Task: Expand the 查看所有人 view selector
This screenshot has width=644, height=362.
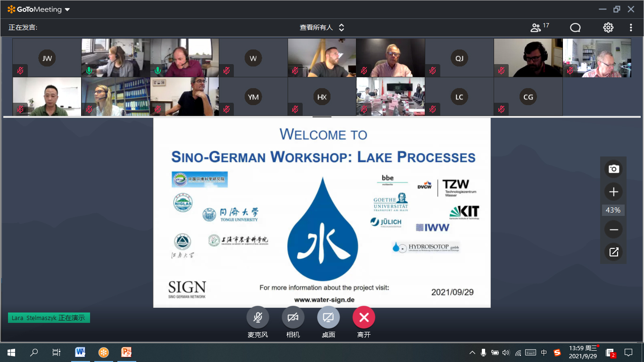Action: [322, 27]
